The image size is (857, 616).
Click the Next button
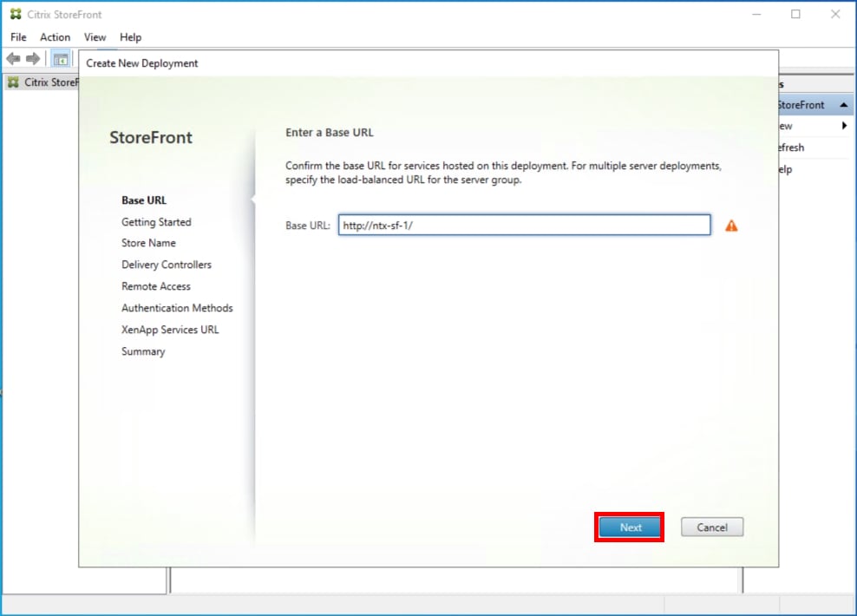pos(630,528)
